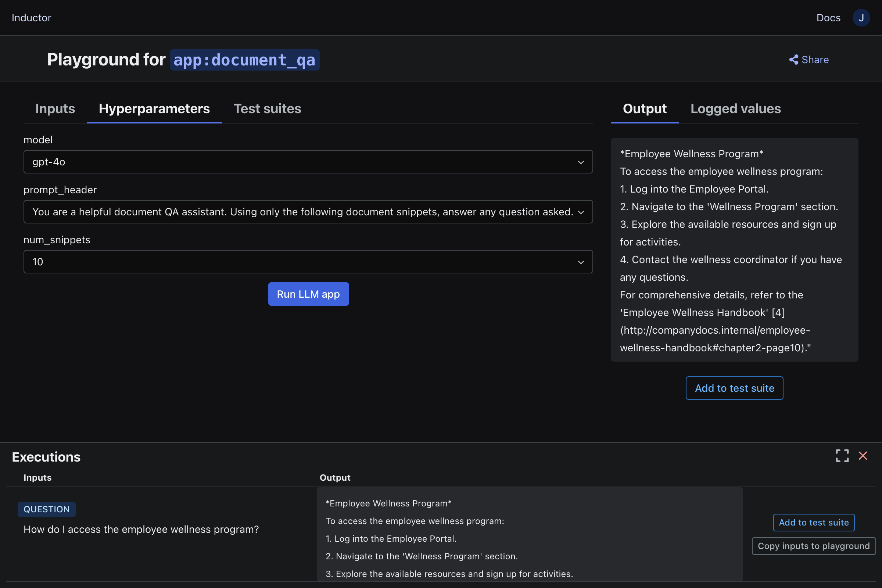Expand the prompt_header dropdown field
This screenshot has height=588, width=882.
tap(580, 211)
